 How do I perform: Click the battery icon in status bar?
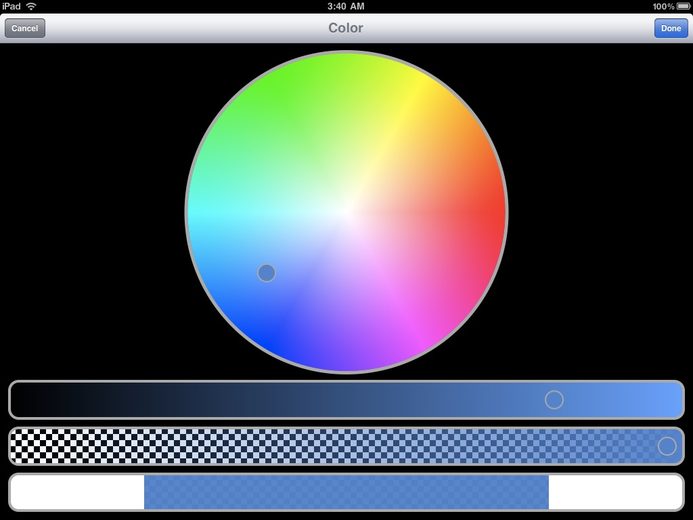(x=683, y=6)
